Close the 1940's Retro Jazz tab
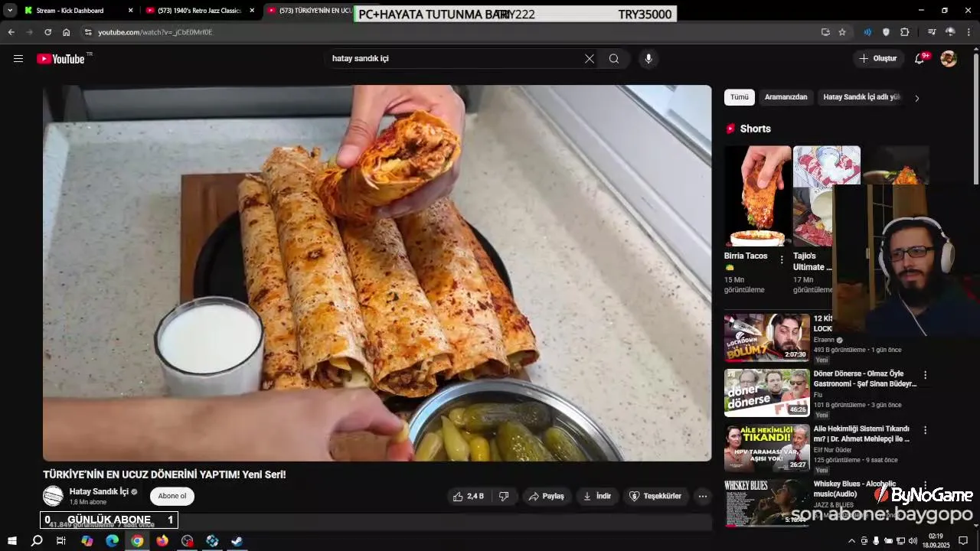 pos(252,11)
